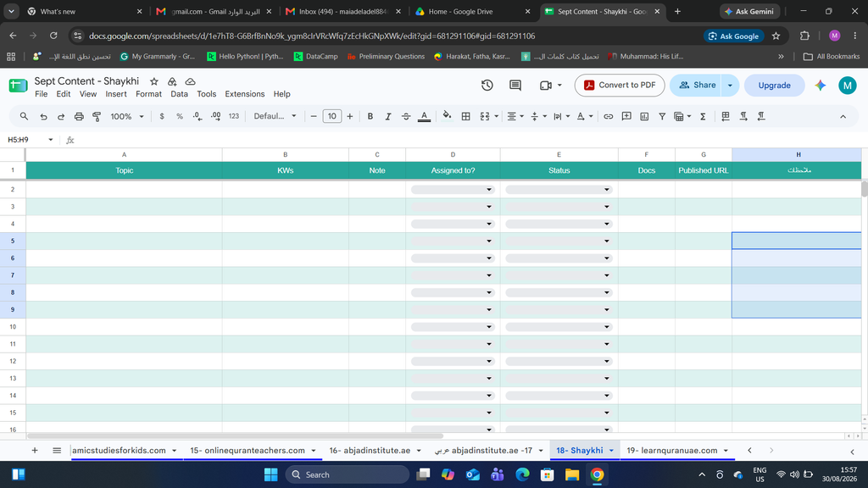Click the borders icon in toolbar
This screenshot has width=868, height=488.
click(x=465, y=116)
